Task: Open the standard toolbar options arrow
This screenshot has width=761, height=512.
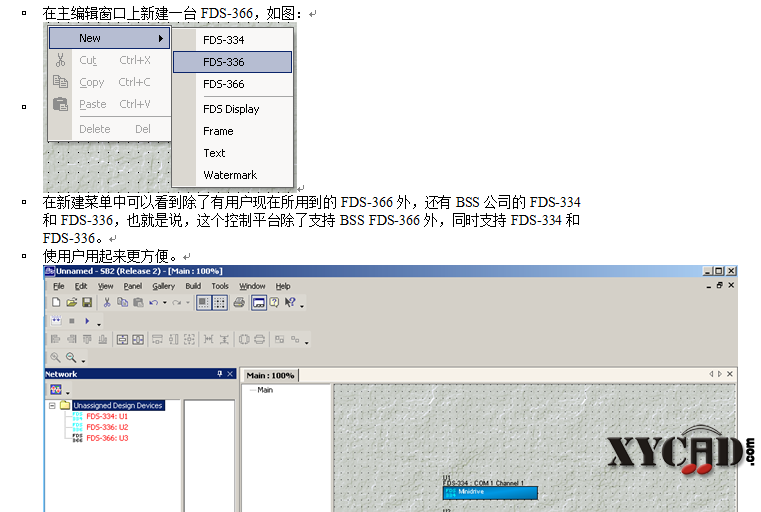Action: click(302, 306)
